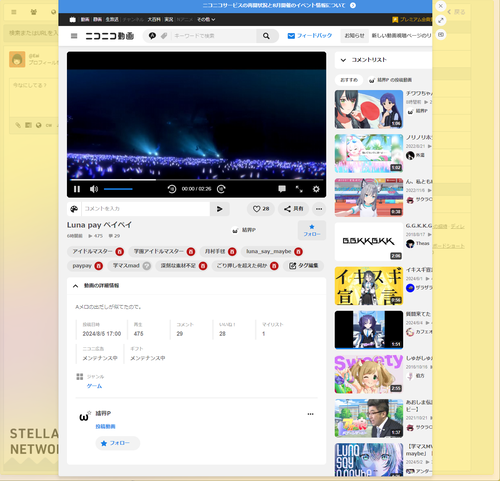
Task: Open the luna_say_maybe tag
Action: point(269,251)
